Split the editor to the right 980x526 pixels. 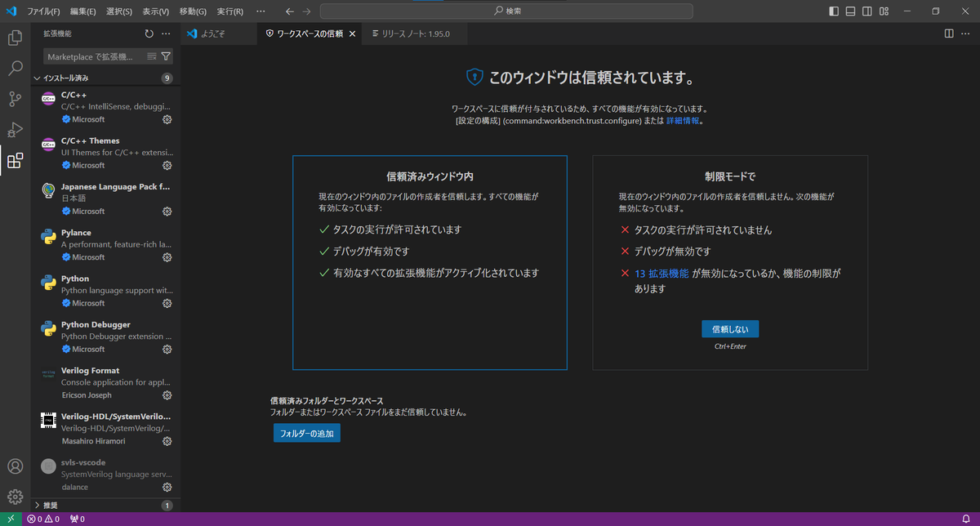(x=949, y=33)
